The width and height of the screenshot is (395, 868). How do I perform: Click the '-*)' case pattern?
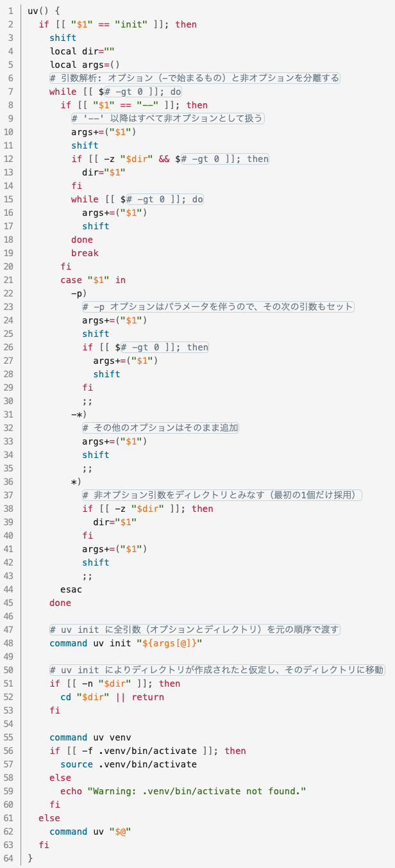79,414
